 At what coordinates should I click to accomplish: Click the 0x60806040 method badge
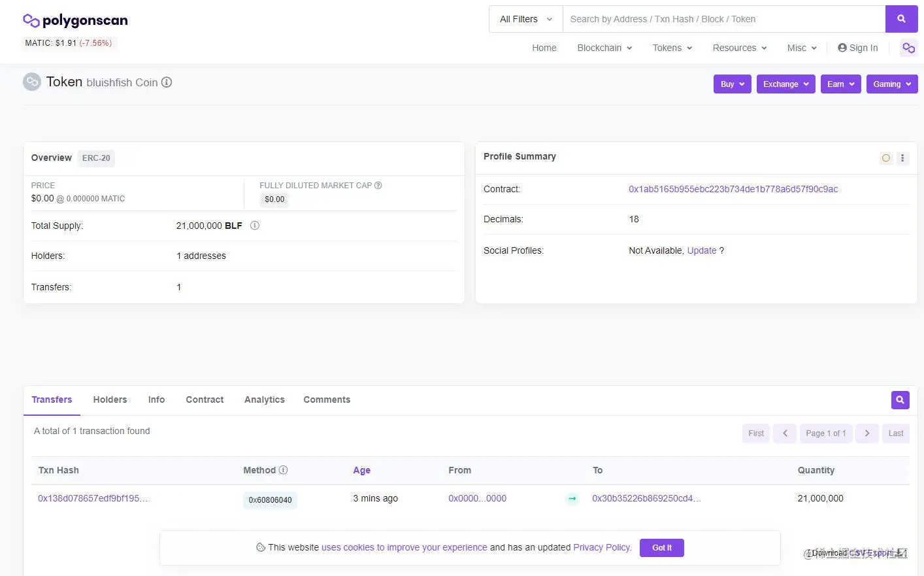[270, 500]
